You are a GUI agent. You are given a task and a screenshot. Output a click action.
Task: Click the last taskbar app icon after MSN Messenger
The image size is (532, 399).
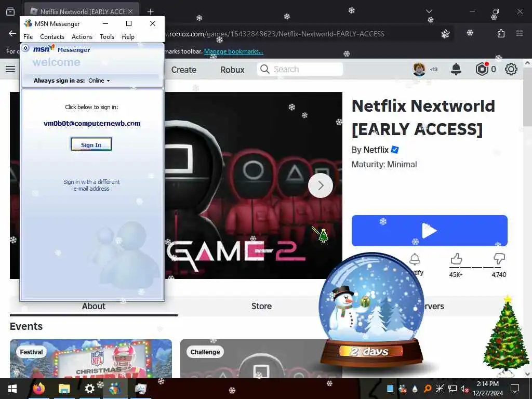(140, 389)
